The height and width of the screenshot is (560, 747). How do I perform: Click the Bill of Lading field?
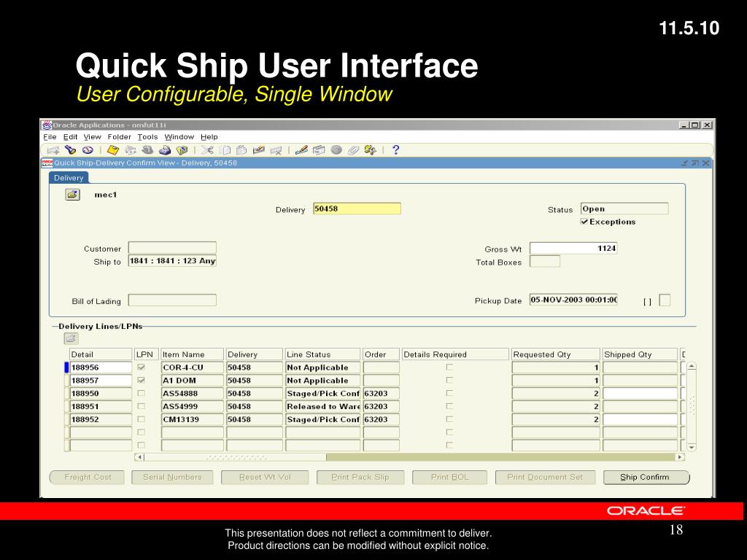[172, 300]
